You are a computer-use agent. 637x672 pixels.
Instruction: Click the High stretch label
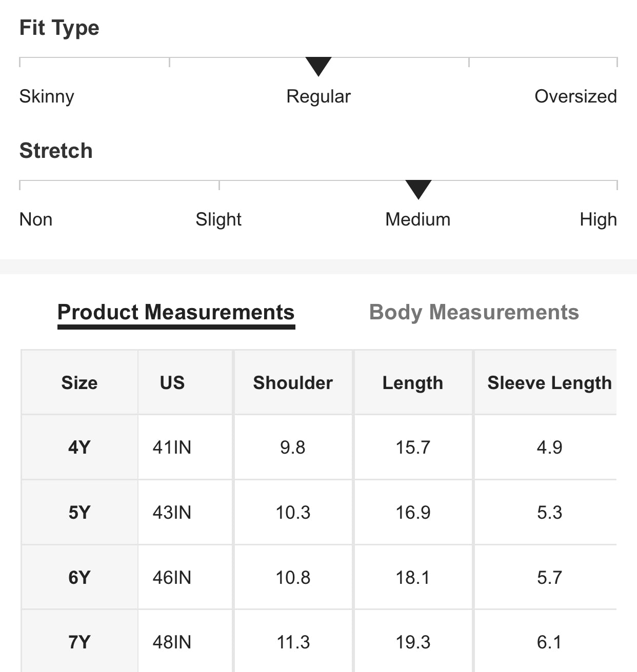coord(598,219)
